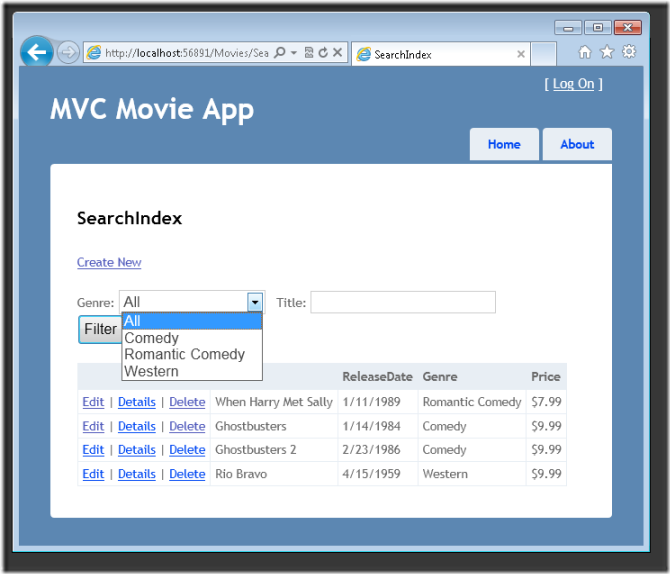Open the browser home page icon
The height and width of the screenshot is (574, 670).
coord(585,52)
